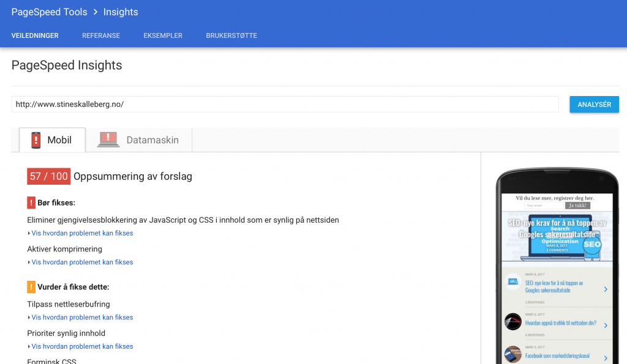Open the REFERANSE menu item
The width and height of the screenshot is (627, 364).
(x=101, y=35)
